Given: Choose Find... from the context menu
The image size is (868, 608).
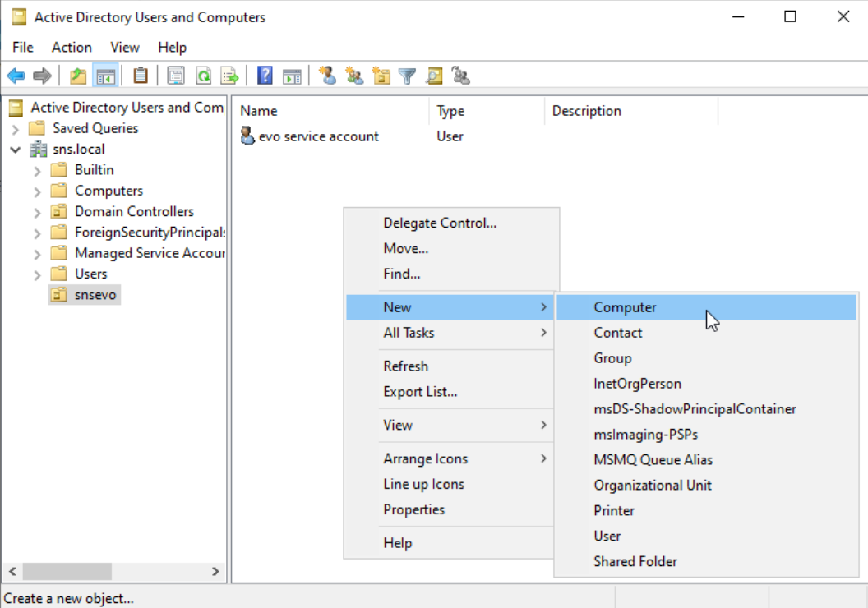Looking at the screenshot, I should pos(450,274).
